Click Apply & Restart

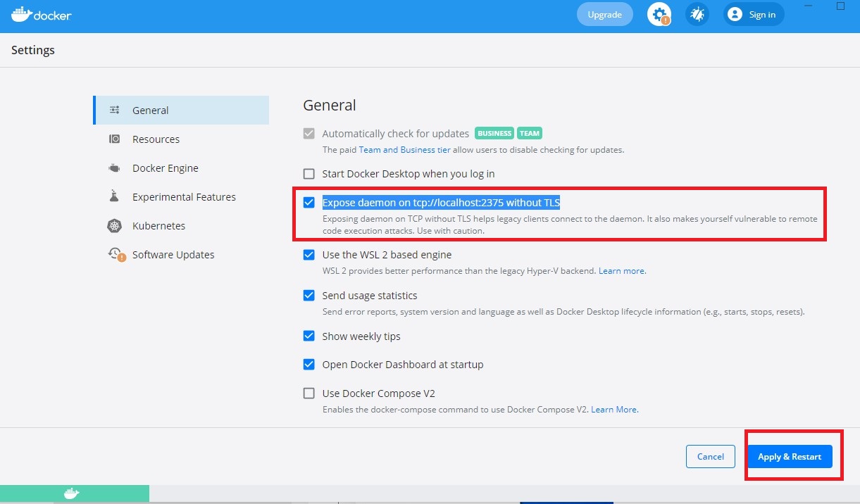790,456
